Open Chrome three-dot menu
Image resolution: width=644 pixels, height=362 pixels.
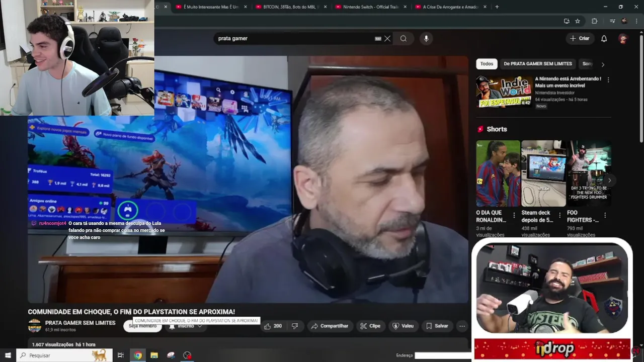click(x=636, y=21)
